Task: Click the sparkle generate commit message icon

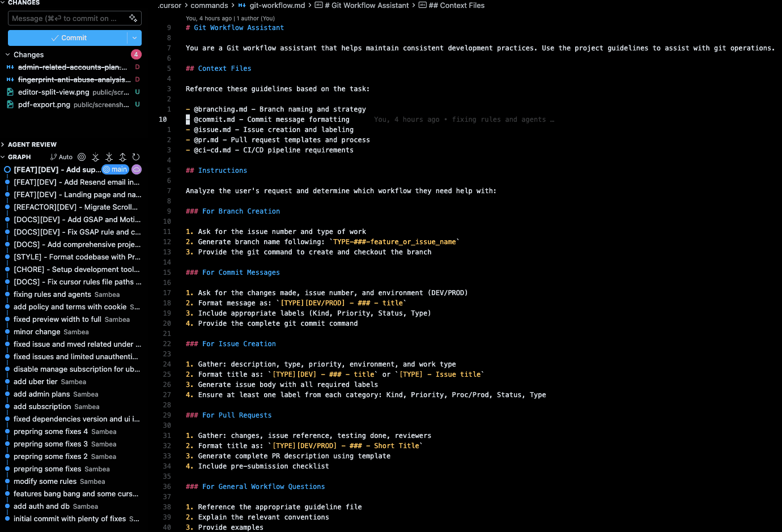Action: click(133, 18)
